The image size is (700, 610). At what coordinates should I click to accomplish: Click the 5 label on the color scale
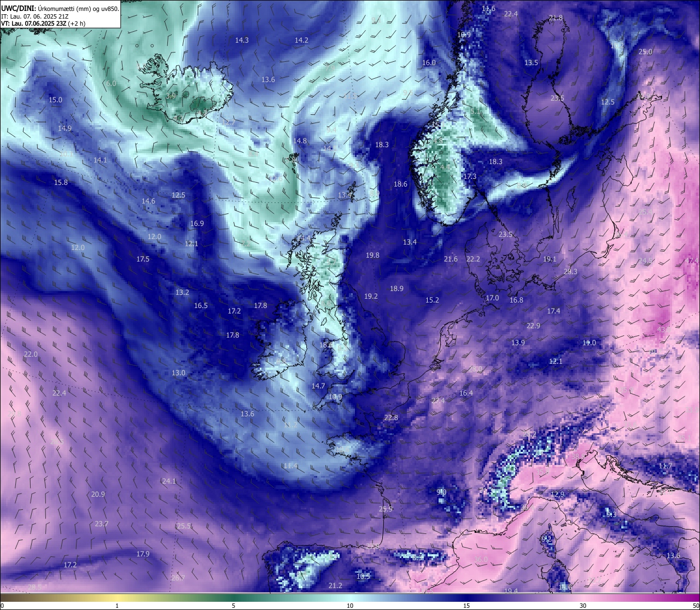click(234, 606)
